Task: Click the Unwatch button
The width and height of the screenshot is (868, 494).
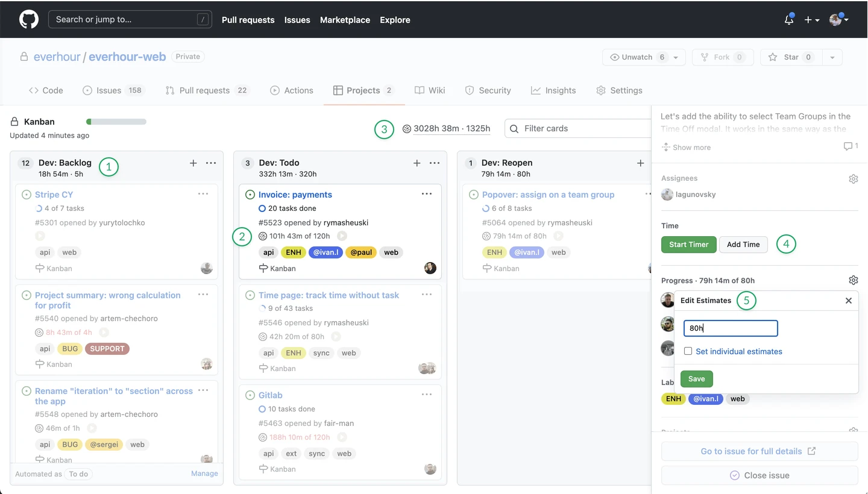Action: (636, 57)
